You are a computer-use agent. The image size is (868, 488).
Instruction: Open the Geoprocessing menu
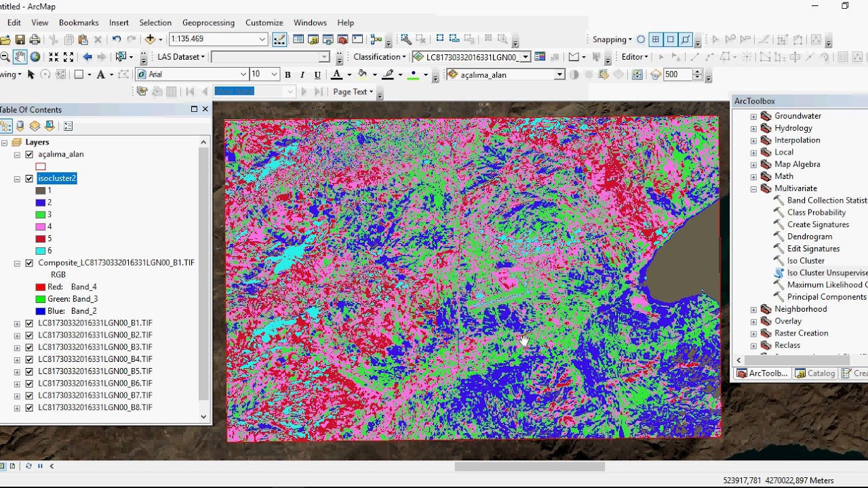pyautogui.click(x=208, y=22)
